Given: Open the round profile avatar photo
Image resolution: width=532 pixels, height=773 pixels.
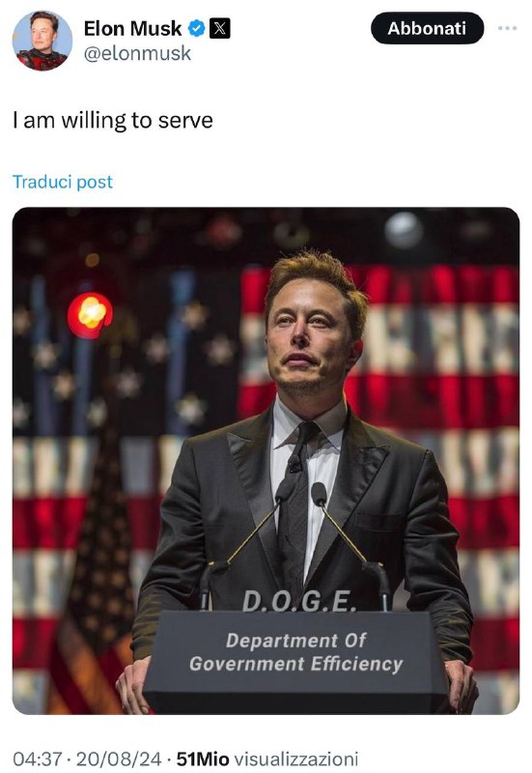Looking at the screenshot, I should pyautogui.click(x=42, y=41).
